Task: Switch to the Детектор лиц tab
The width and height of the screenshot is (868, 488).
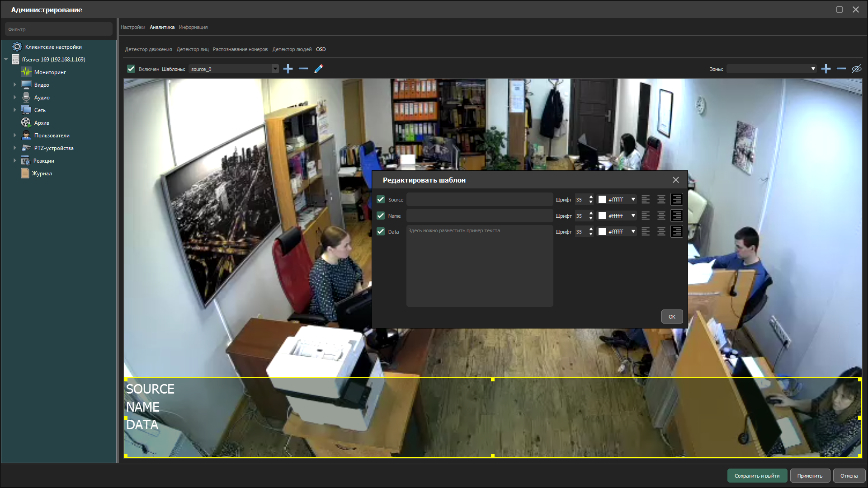Action: coord(193,49)
